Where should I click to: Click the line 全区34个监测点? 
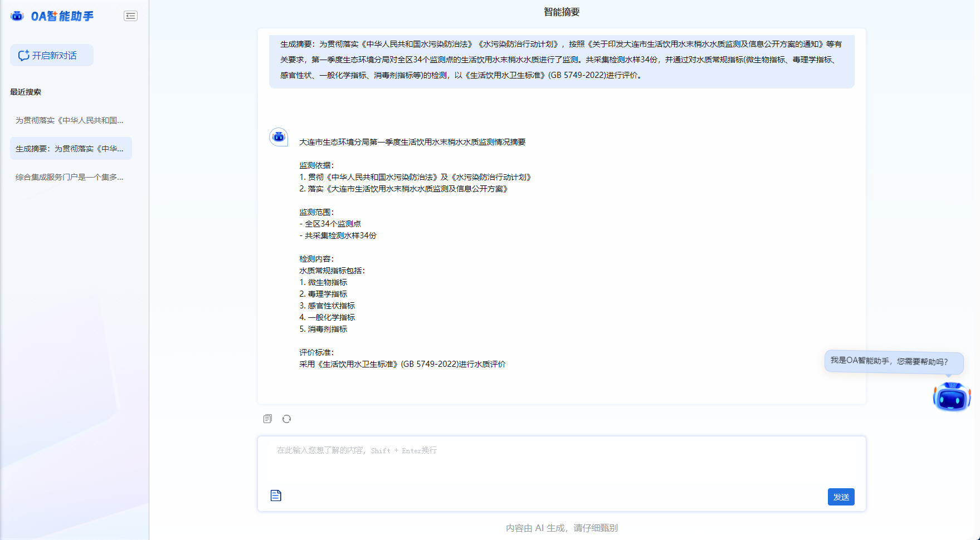tap(330, 224)
